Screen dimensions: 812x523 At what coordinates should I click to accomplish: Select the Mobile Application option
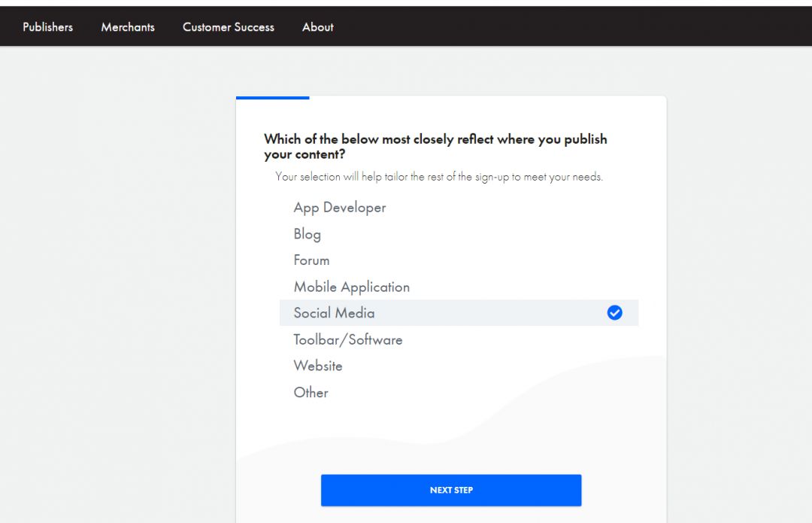pos(352,287)
